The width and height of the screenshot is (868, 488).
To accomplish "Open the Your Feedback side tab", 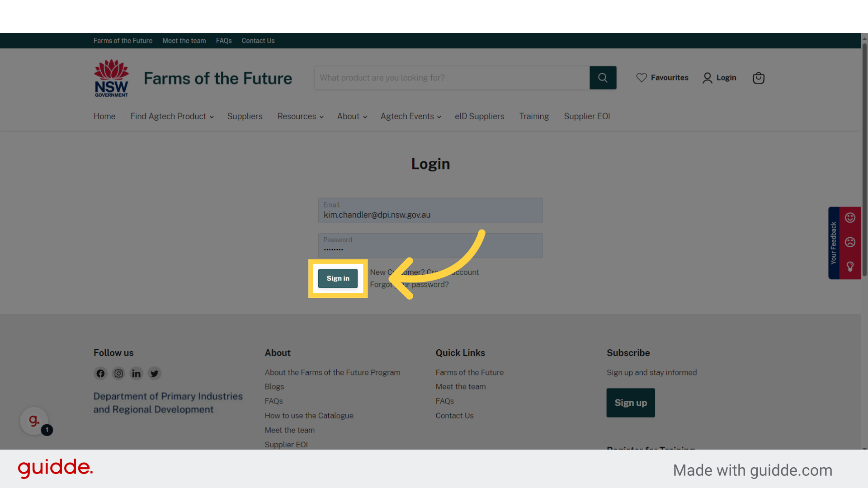I will coord(834,243).
